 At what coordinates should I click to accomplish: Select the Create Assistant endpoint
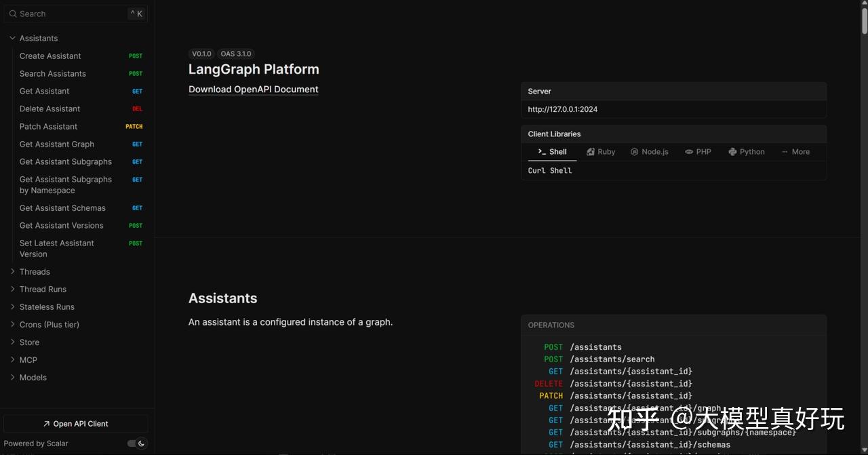point(51,56)
